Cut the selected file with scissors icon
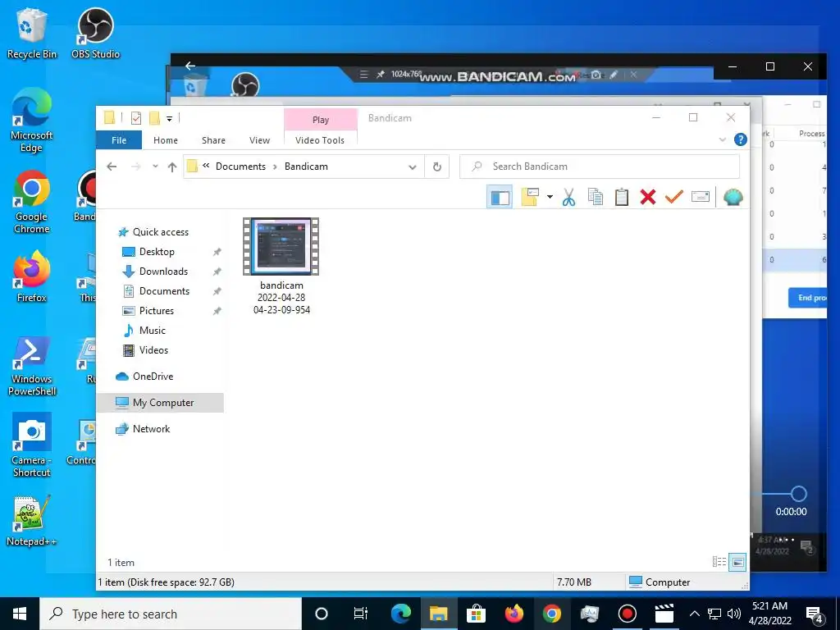 click(x=569, y=197)
